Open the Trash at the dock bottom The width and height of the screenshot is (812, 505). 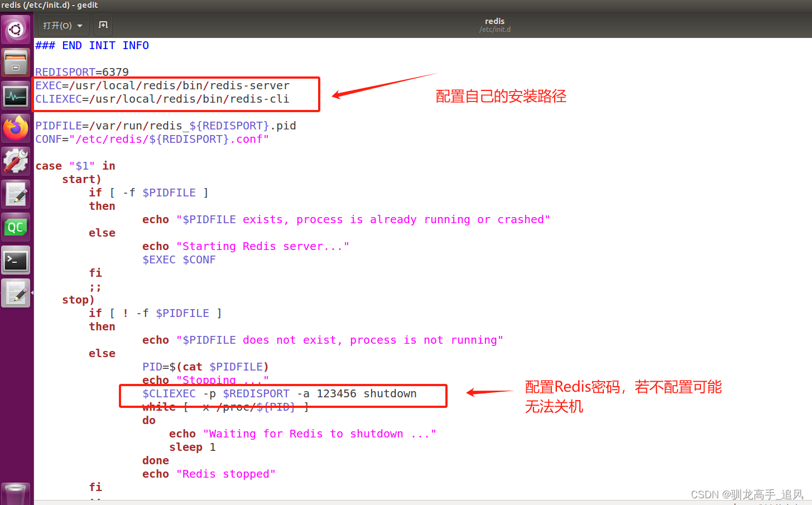pos(16,494)
